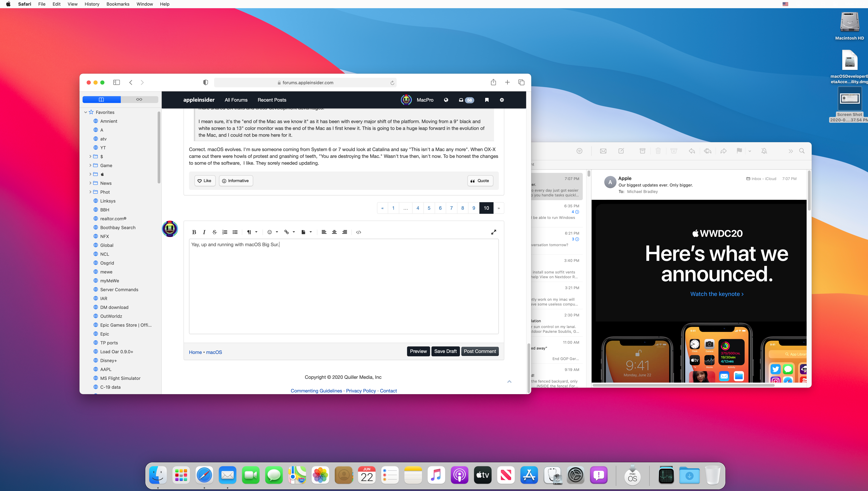Insert an ordered list in comment
Viewport: 868px width, 491px height.
225,232
